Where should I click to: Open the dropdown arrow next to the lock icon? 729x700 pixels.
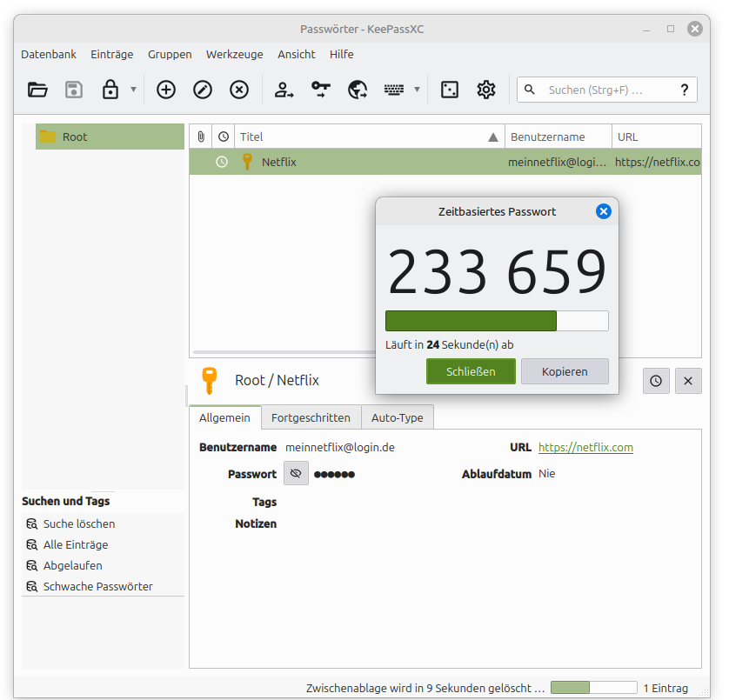133,90
